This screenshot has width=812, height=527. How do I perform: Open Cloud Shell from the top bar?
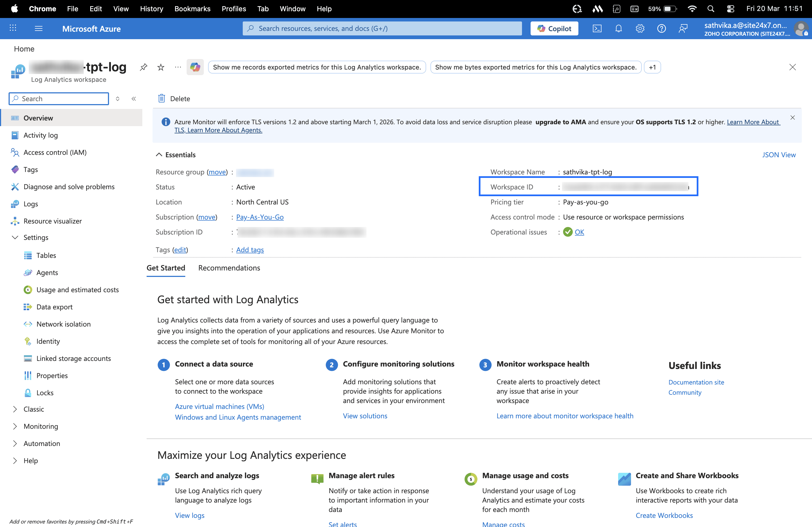pos(597,29)
